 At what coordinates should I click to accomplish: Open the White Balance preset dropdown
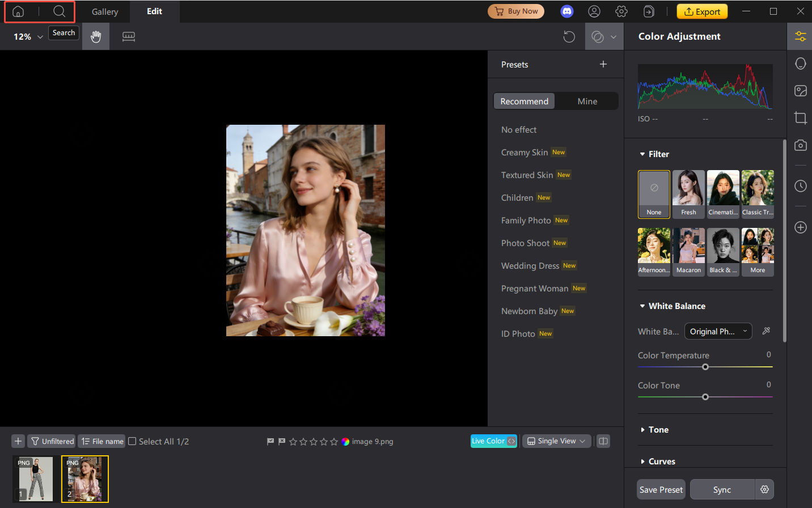718,331
